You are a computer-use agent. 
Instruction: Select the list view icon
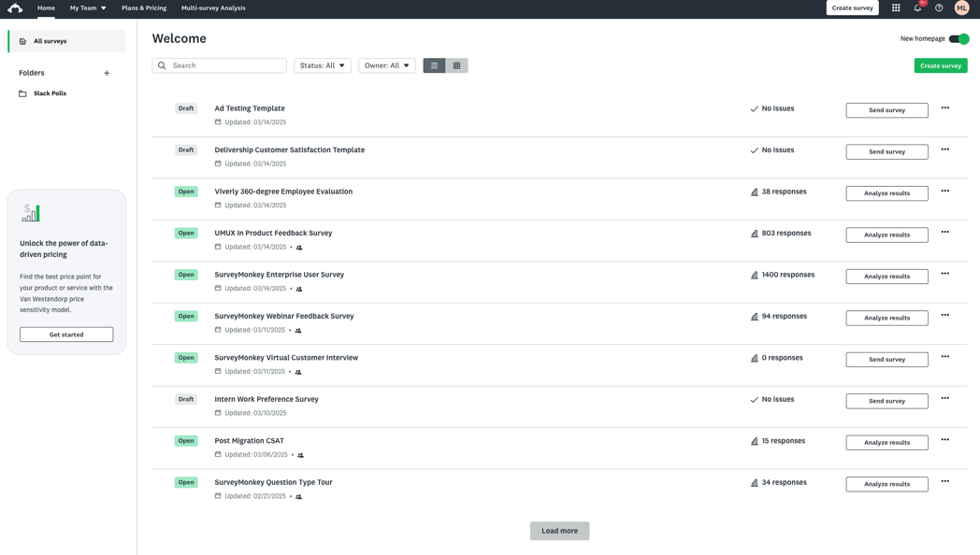(434, 65)
